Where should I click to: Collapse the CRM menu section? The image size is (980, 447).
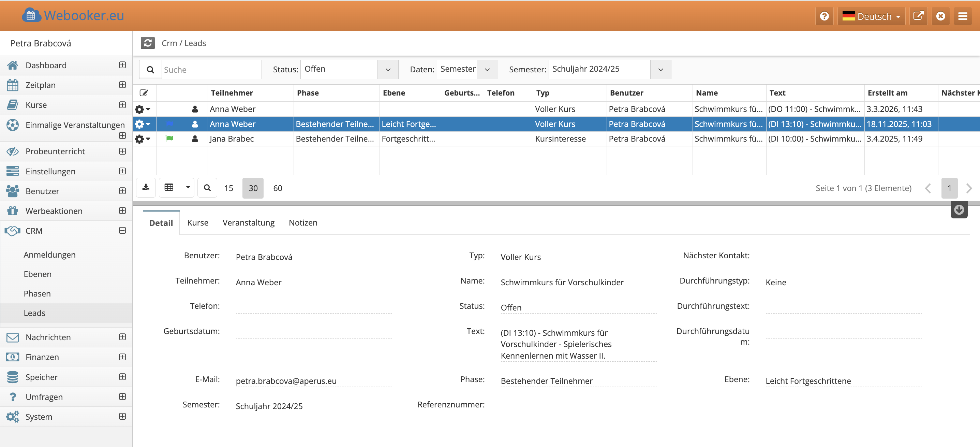(122, 231)
